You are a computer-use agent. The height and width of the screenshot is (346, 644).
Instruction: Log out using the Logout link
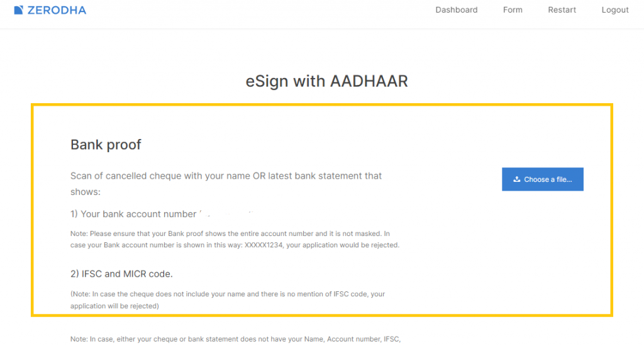pos(615,10)
